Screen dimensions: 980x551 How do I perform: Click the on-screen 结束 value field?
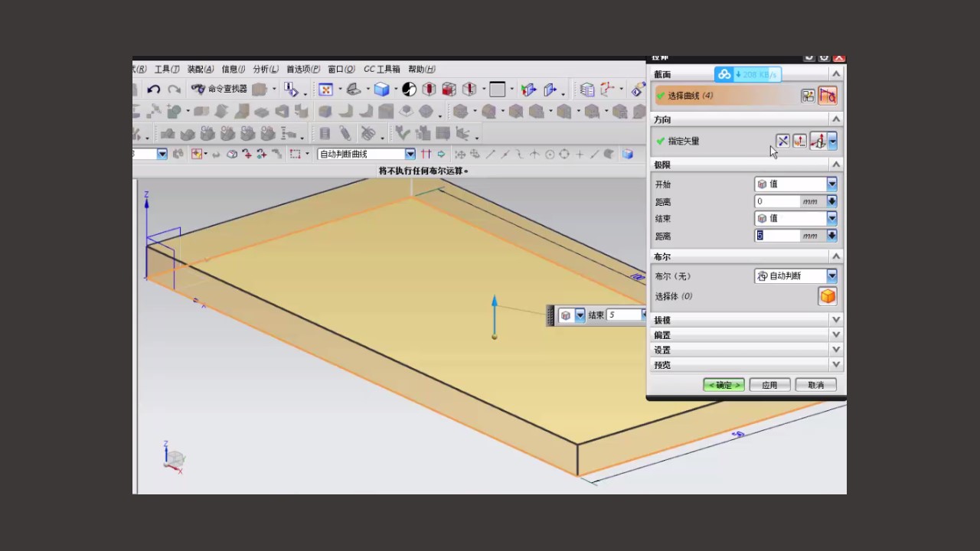click(625, 315)
